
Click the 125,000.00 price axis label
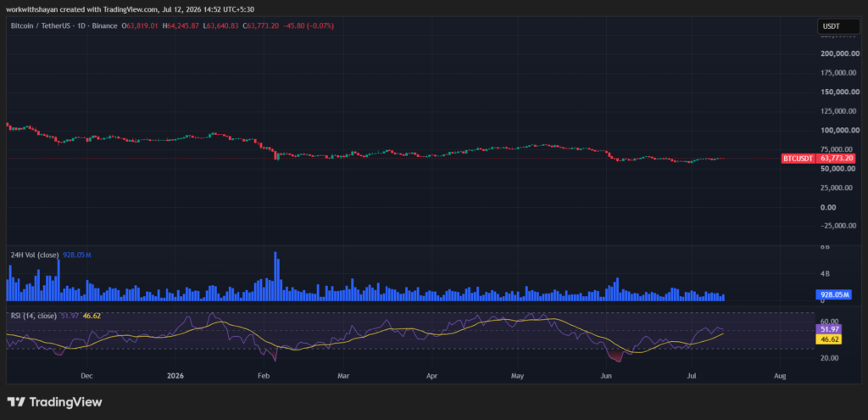tap(840, 111)
